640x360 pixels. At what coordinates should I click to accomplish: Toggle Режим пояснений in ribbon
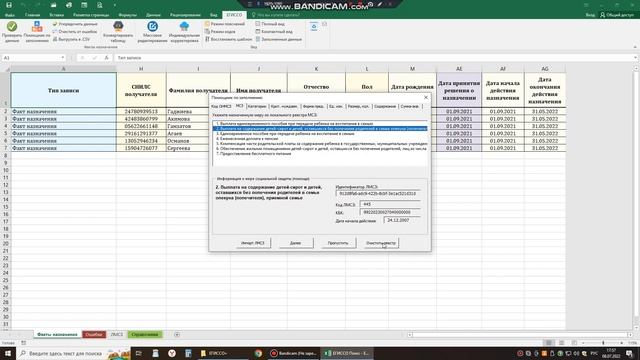[x=224, y=24]
